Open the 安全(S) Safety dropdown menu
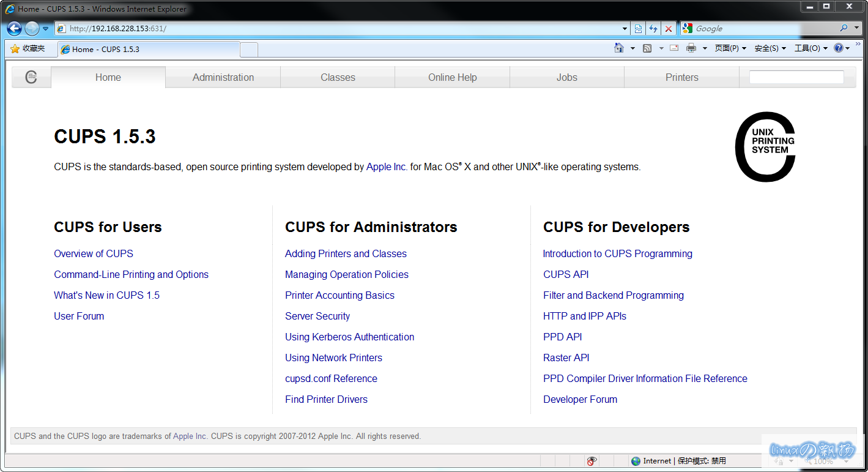This screenshot has width=868, height=472. [770, 48]
